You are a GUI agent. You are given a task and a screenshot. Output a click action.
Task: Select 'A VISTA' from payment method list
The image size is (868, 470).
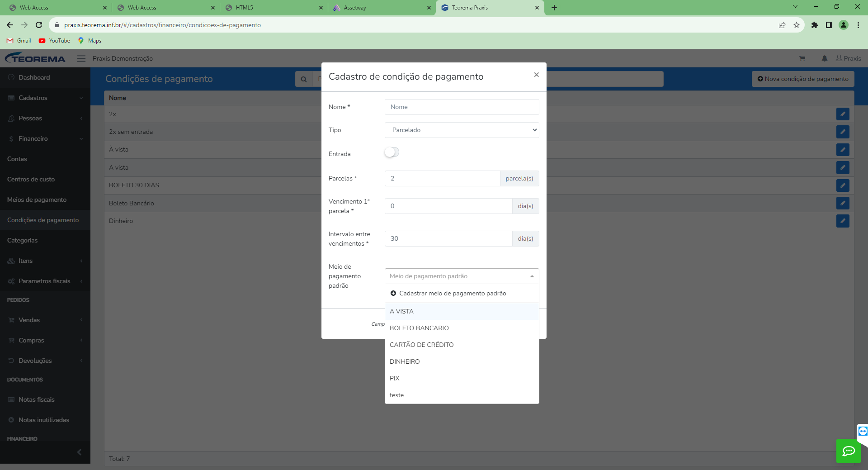point(462,311)
